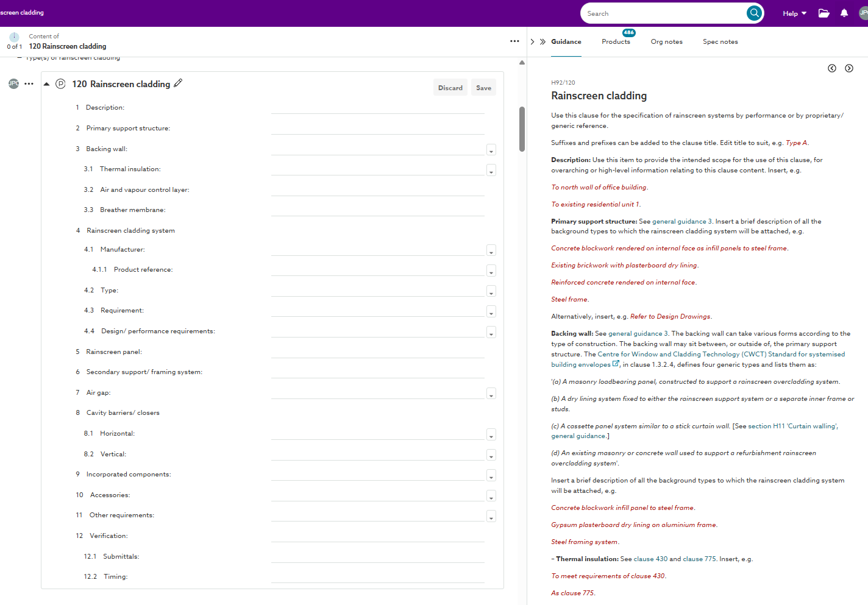The image size is (868, 605).
Task: Open notifications bell icon
Action: [844, 13]
